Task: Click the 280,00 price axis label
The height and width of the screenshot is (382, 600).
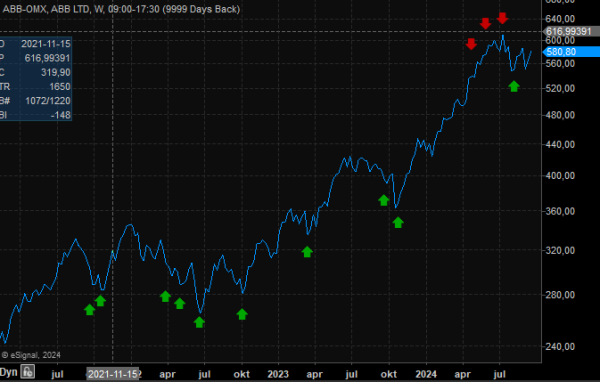Action: pos(560,295)
